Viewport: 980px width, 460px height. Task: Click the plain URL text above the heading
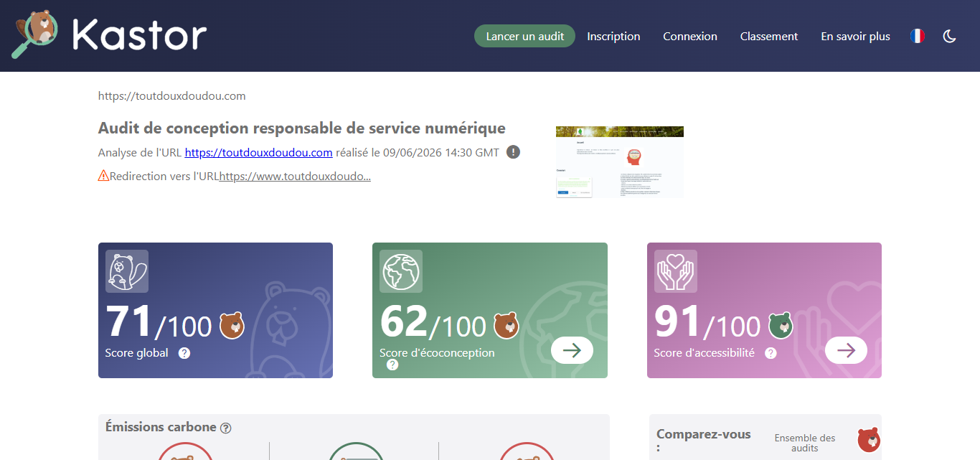coord(172,95)
